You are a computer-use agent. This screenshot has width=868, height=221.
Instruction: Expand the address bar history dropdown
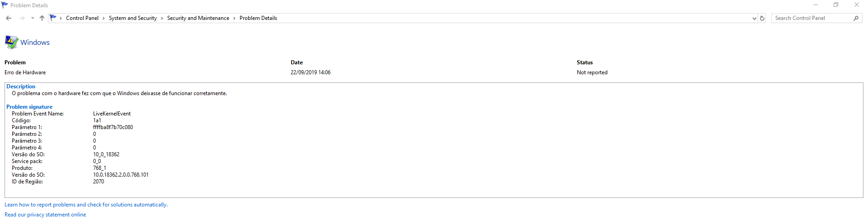[x=754, y=19]
